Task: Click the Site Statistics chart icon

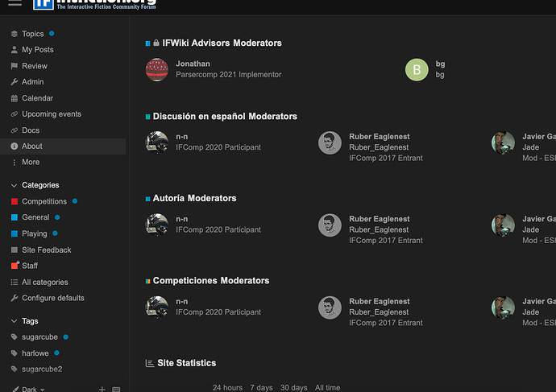Action: [x=150, y=363]
